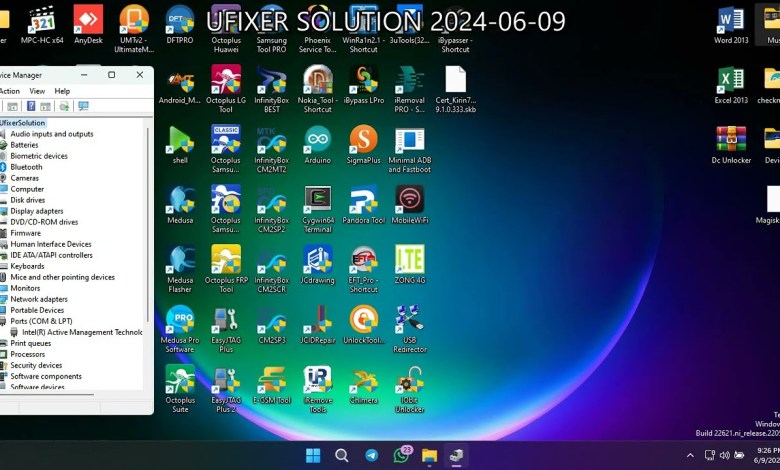Launch Excel 2013 from desktop
This screenshot has width=780, height=470.
[x=731, y=85]
